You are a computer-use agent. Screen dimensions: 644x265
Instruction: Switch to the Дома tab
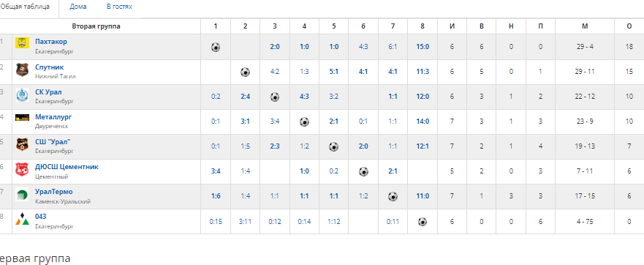(x=78, y=7)
